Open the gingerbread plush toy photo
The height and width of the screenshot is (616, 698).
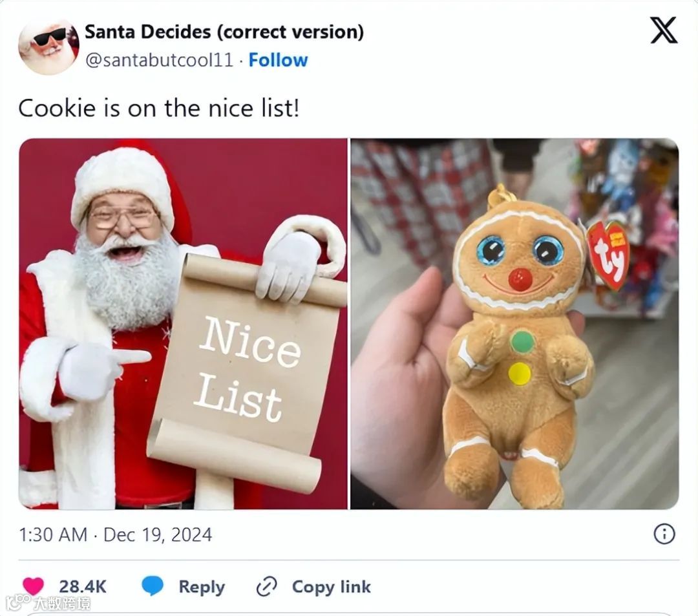click(x=514, y=324)
